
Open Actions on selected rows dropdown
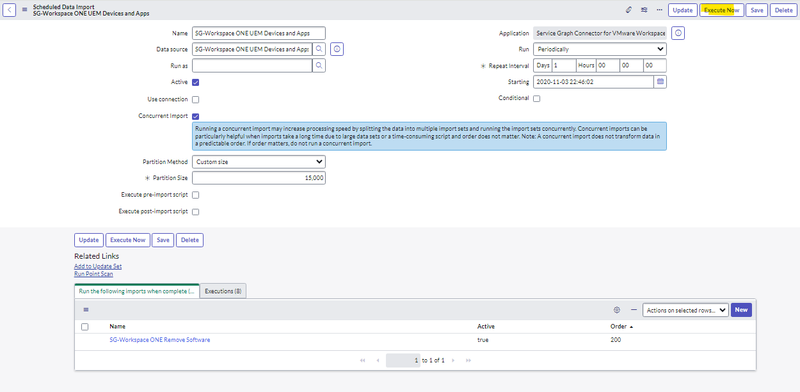(685, 310)
